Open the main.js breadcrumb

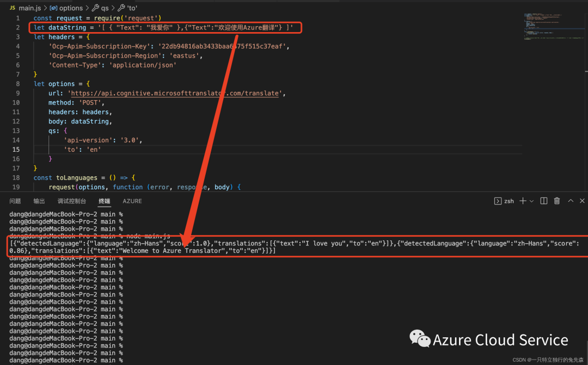(25, 8)
